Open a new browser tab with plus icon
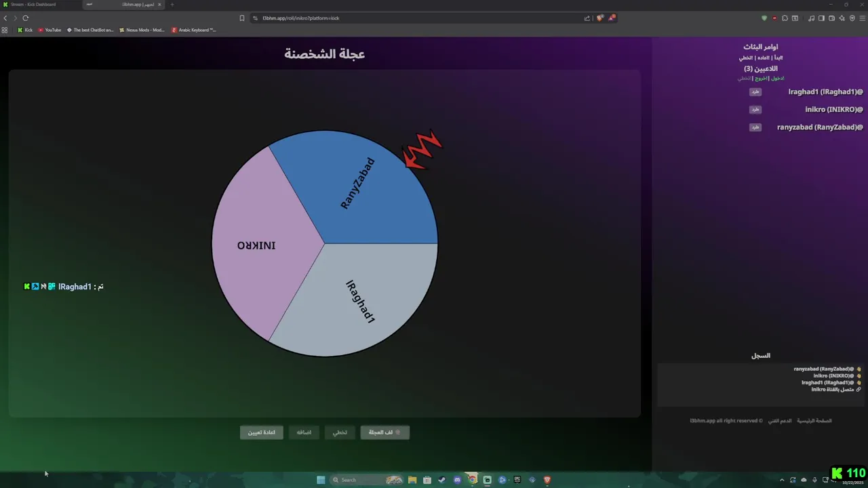Viewport: 868px width, 488px height. pos(172,4)
